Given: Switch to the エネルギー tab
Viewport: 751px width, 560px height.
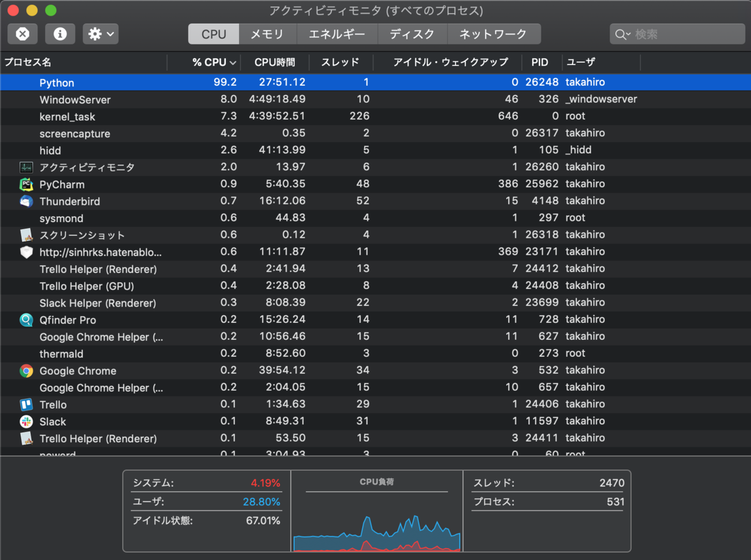Looking at the screenshot, I should (337, 34).
